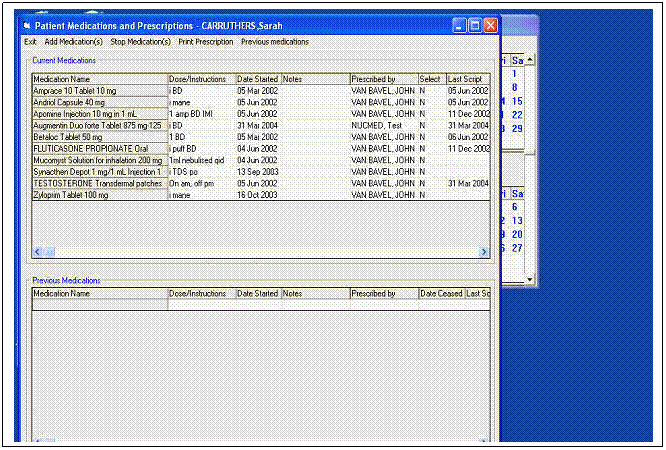Open the Add Medication(s) menu
666x450 pixels.
pyautogui.click(x=73, y=42)
